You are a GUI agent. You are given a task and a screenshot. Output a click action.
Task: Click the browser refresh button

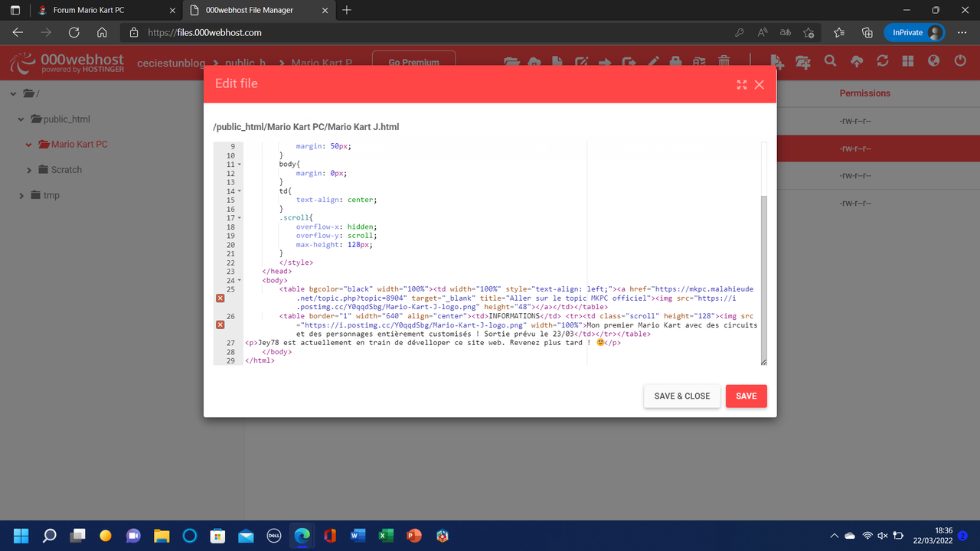point(73,33)
